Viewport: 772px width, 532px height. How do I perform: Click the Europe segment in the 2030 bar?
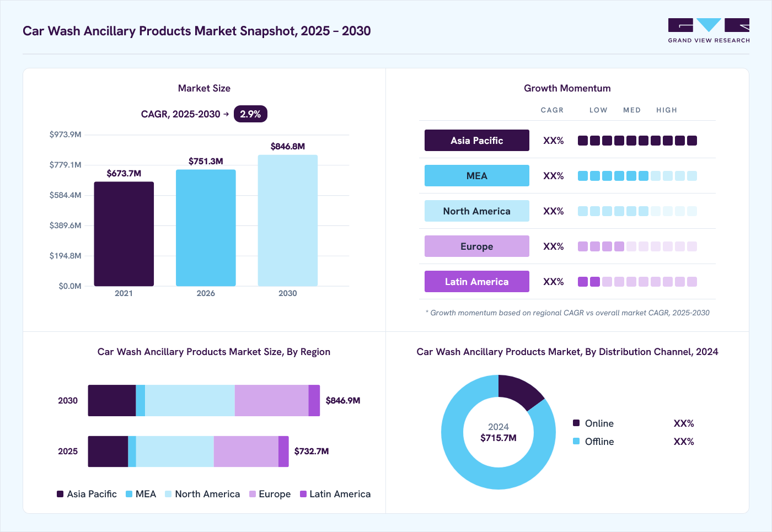(x=271, y=401)
